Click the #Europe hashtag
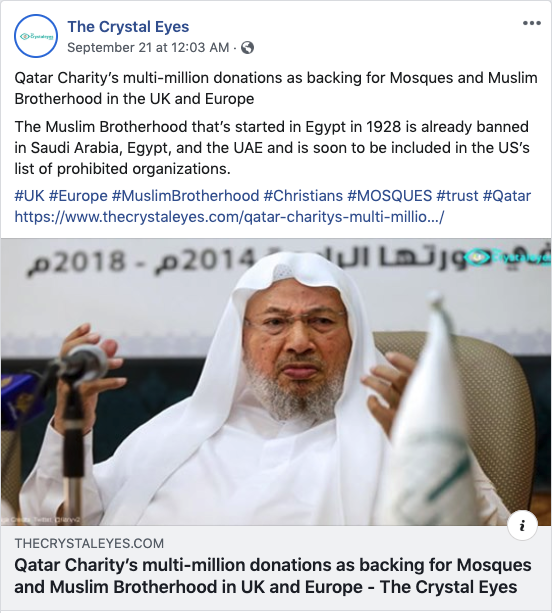Image resolution: width=552 pixels, height=613 pixels. [78, 195]
